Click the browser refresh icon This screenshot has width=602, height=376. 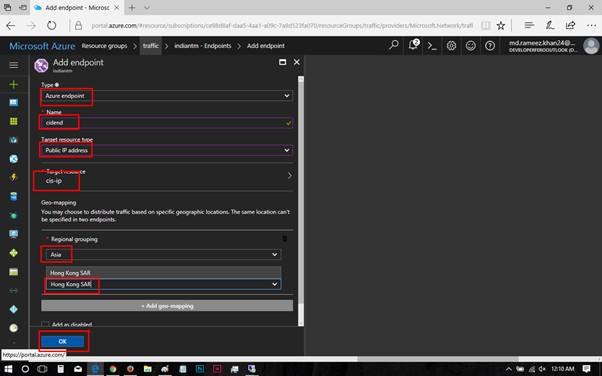pyautogui.click(x=51, y=25)
